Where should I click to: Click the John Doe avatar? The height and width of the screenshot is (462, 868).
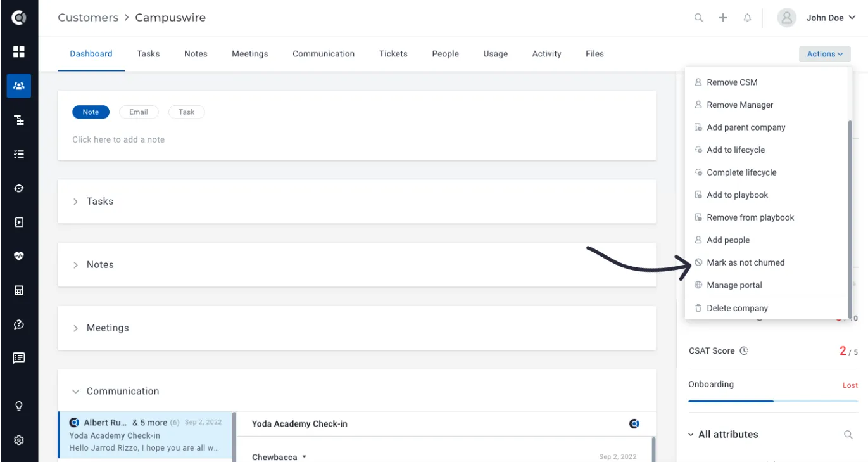[786, 18]
